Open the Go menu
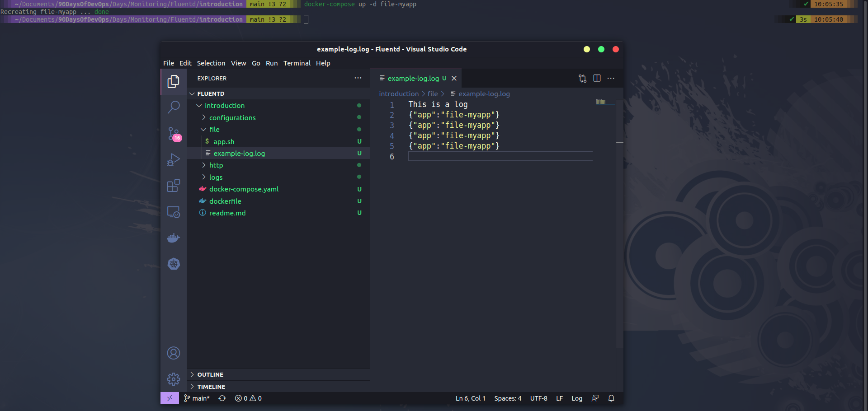 (x=256, y=63)
